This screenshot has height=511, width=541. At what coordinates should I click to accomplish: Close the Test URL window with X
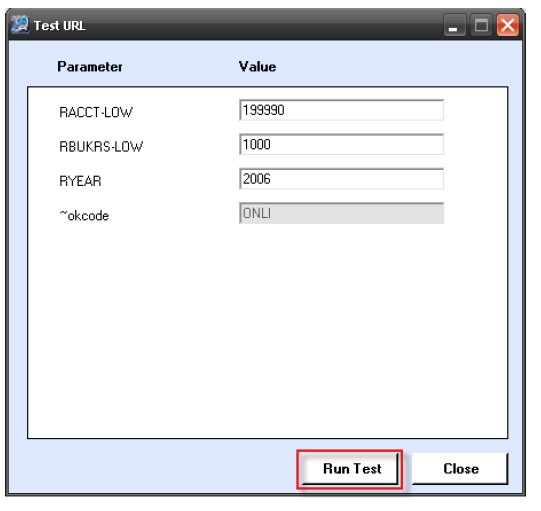[508, 25]
